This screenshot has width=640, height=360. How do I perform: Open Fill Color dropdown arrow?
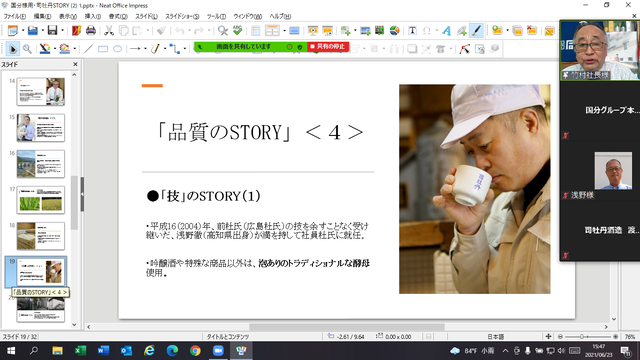point(75,49)
